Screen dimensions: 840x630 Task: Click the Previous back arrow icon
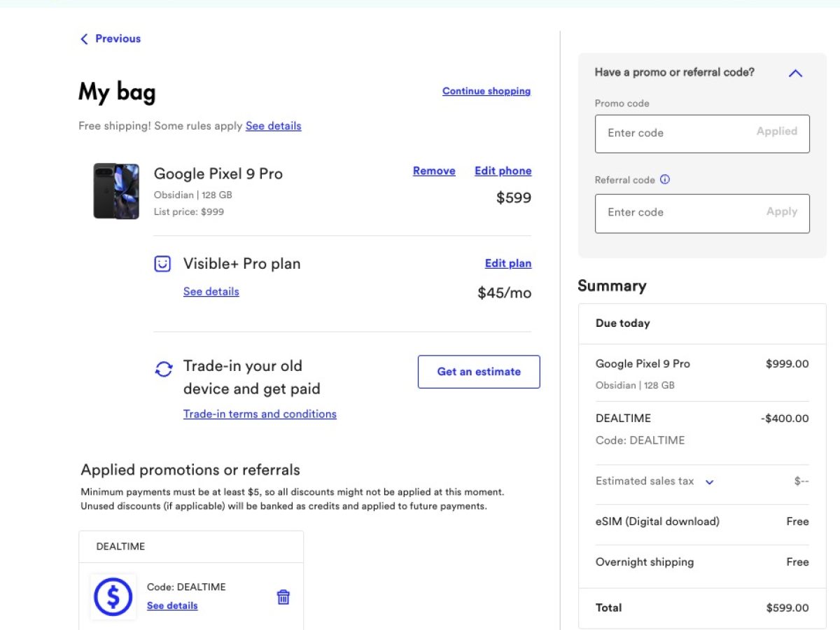[x=85, y=39]
